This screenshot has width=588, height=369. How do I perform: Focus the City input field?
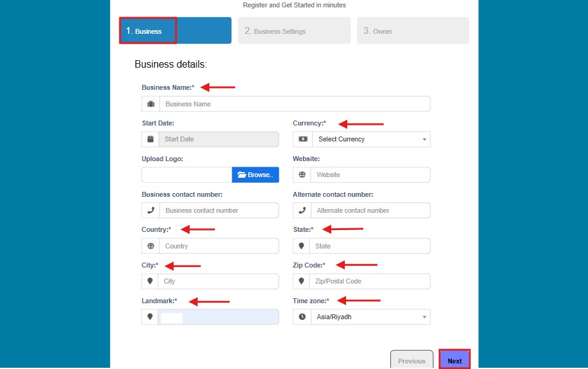(x=218, y=281)
